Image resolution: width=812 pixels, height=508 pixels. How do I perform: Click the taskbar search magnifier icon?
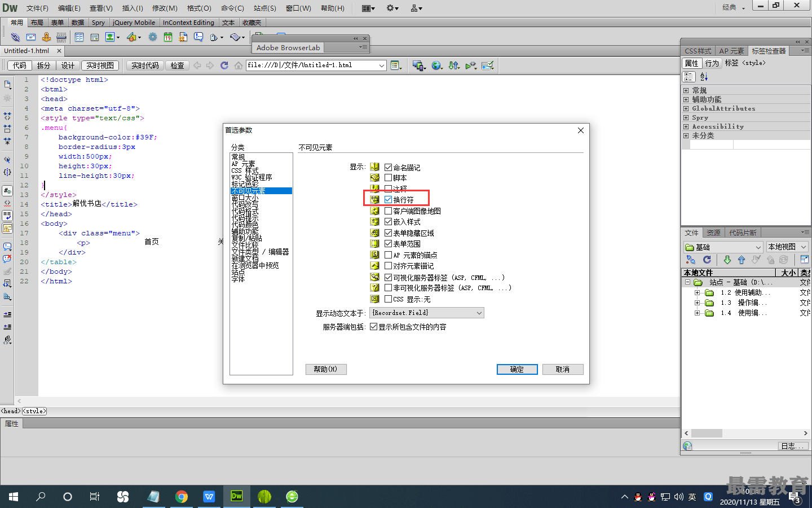(41, 496)
